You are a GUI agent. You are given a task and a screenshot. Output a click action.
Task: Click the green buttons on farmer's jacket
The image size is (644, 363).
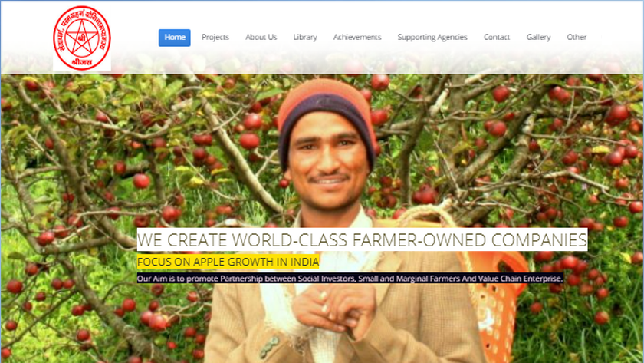pyautogui.click(x=269, y=348)
